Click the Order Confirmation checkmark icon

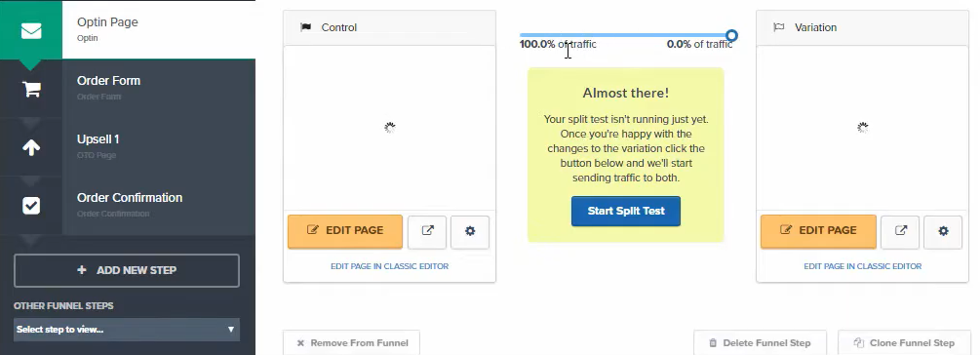[31, 206]
